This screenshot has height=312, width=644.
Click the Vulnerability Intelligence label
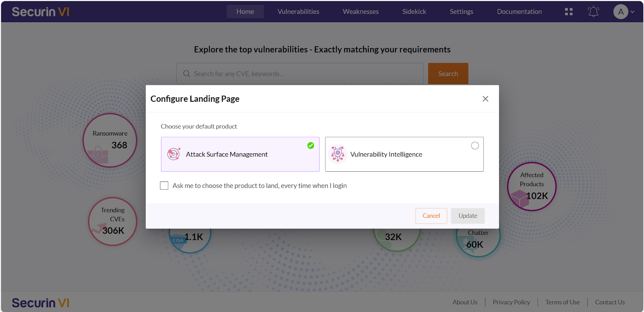point(386,154)
